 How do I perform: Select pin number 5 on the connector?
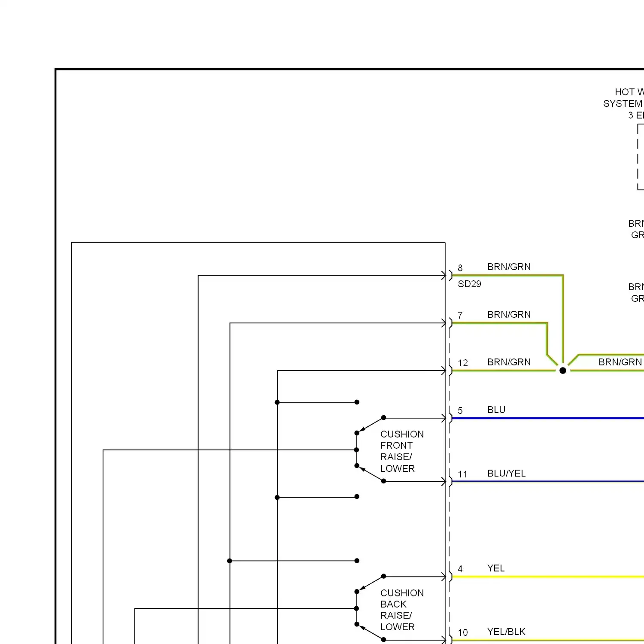[460, 411]
